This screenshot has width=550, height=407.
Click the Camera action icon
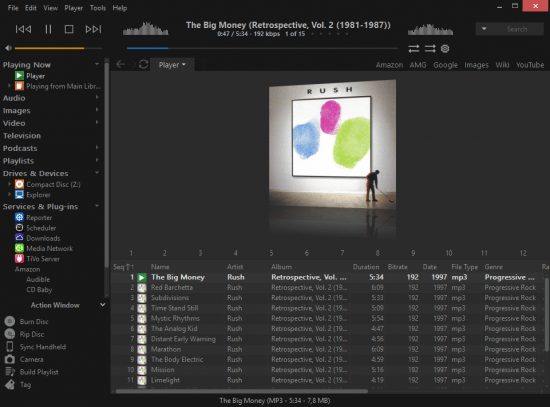pos(10,359)
